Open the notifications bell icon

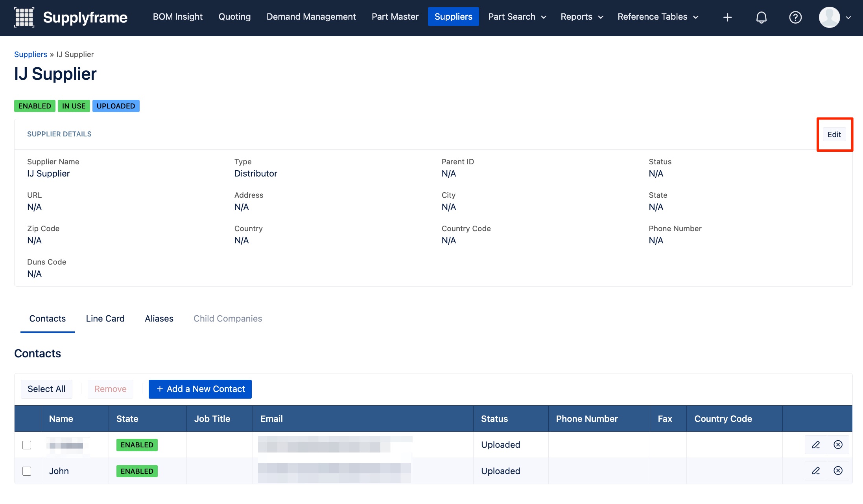[761, 17]
